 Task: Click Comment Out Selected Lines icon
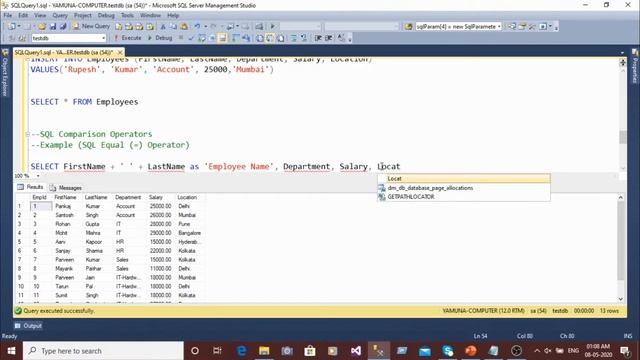tap(293, 38)
